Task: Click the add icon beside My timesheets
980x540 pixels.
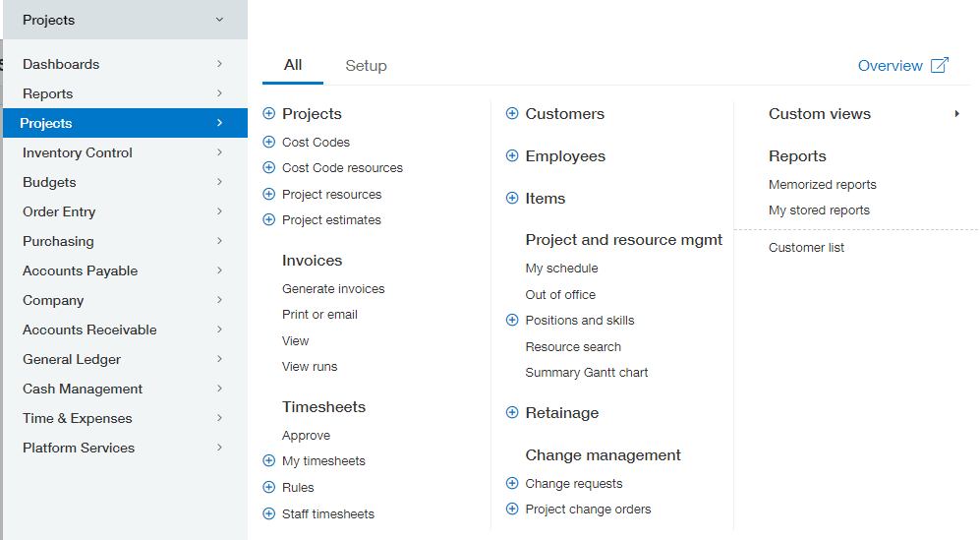Action: click(x=269, y=461)
